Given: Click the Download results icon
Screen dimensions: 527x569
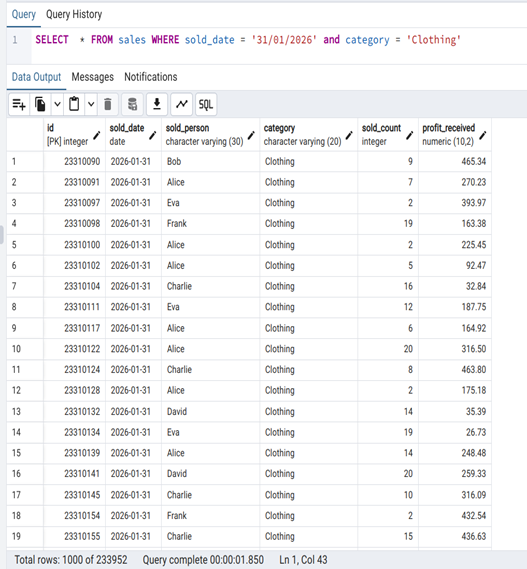Looking at the screenshot, I should [157, 105].
